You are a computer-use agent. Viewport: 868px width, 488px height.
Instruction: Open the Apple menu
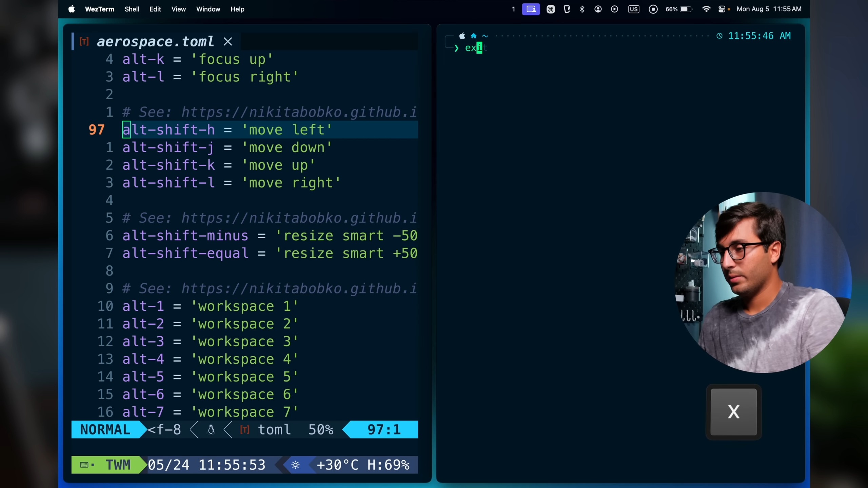(71, 9)
